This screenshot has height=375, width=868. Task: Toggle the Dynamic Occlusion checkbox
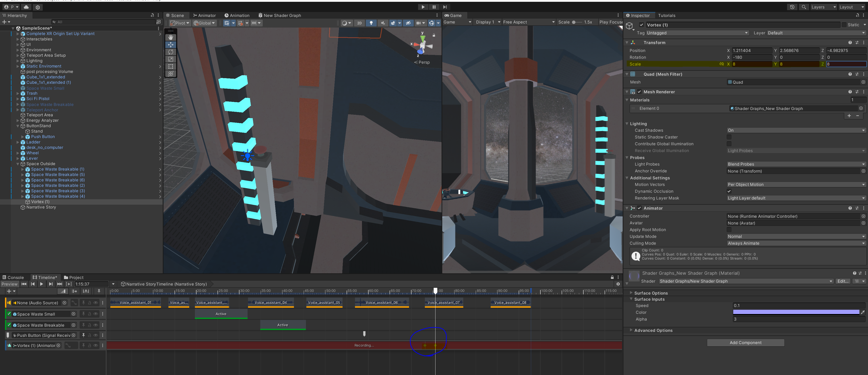point(729,191)
